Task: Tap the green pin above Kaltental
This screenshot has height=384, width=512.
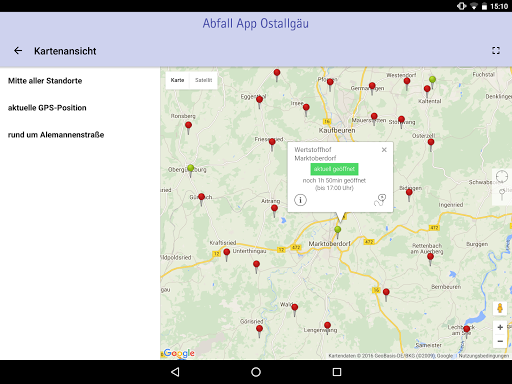Action: pos(432,80)
